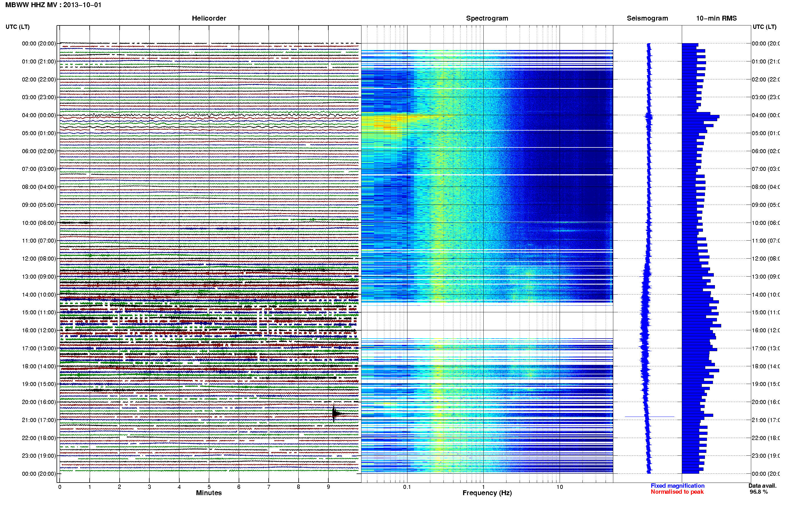
Task: Click the left '22:00 (18:00)' time label
Action: click(x=39, y=438)
